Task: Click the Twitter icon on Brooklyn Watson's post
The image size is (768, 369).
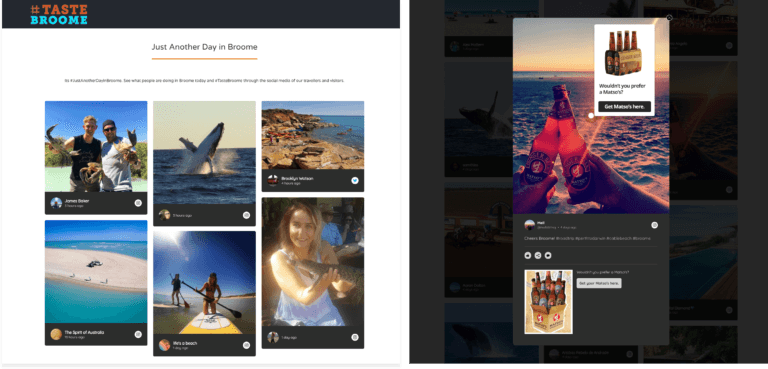Action: (355, 180)
